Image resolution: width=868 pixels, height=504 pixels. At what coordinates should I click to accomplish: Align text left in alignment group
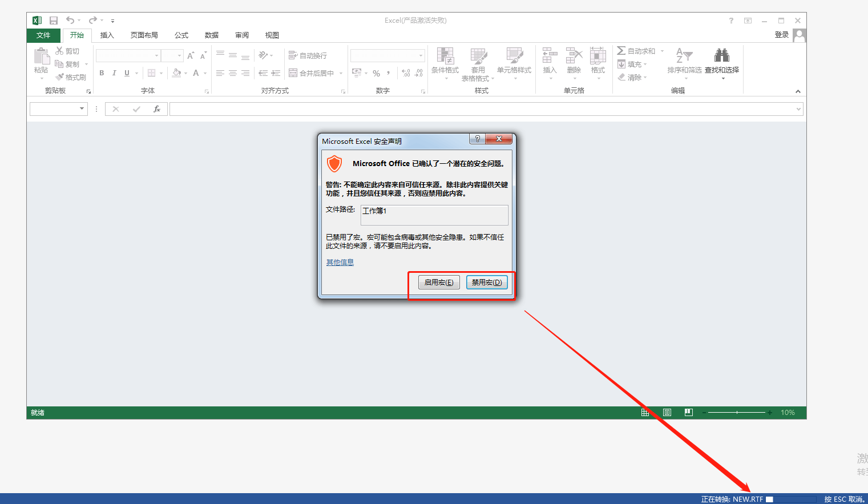[220, 73]
